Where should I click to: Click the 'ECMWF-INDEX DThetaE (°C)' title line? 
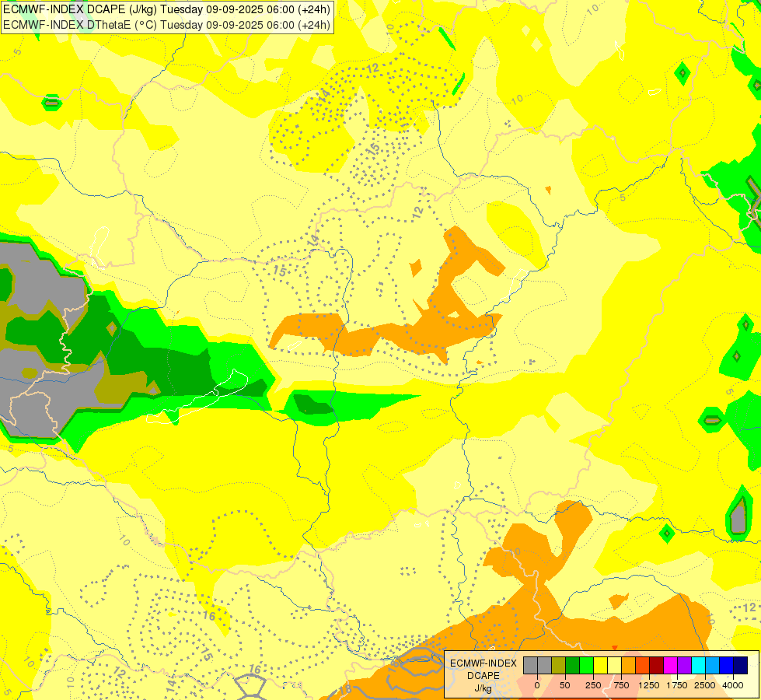(x=166, y=24)
